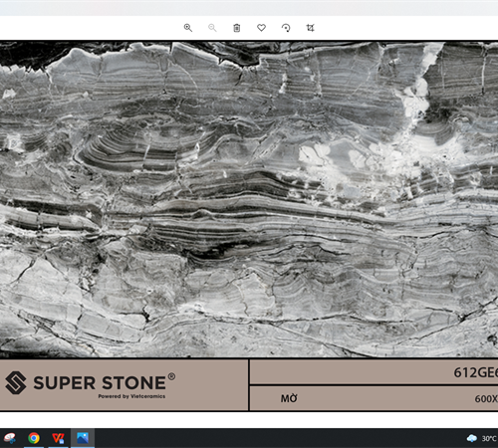The width and height of the screenshot is (498, 448).
Task: Open the weather cloud icon in system tray
Action: click(472, 438)
